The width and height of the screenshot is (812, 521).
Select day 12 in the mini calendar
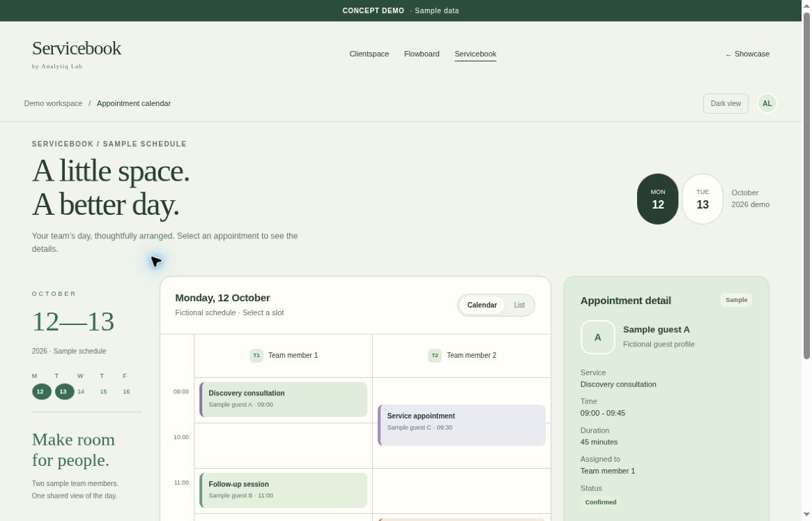click(40, 391)
